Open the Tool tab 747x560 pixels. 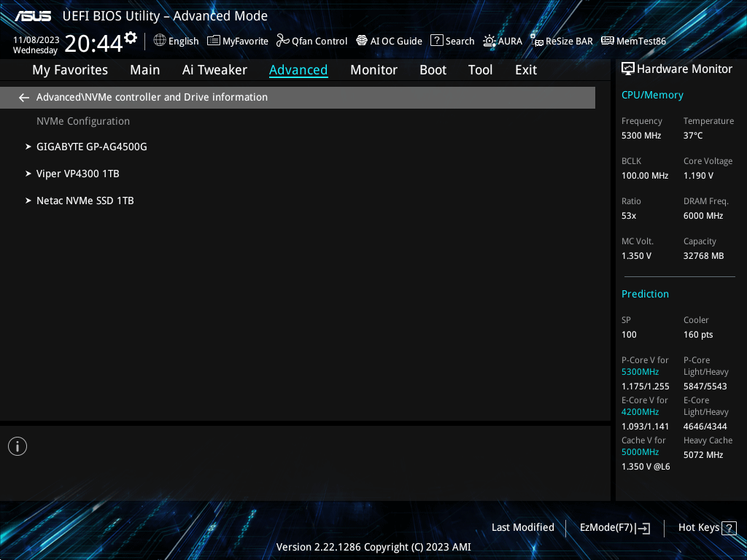coord(480,70)
